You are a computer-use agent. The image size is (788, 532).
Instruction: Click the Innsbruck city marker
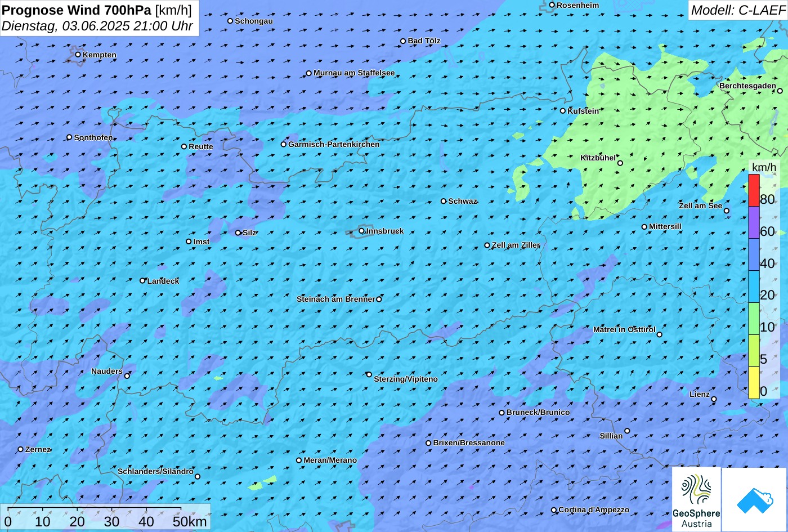(362, 231)
